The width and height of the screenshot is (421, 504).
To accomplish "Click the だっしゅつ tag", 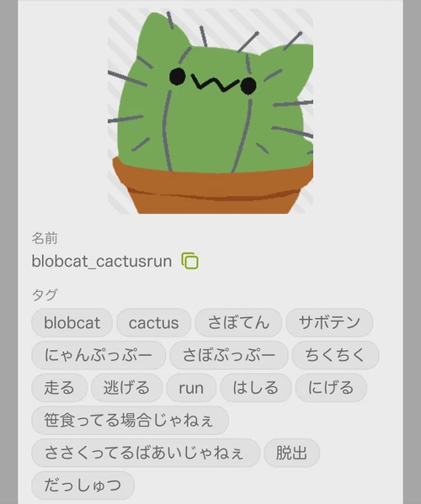I will tap(83, 485).
